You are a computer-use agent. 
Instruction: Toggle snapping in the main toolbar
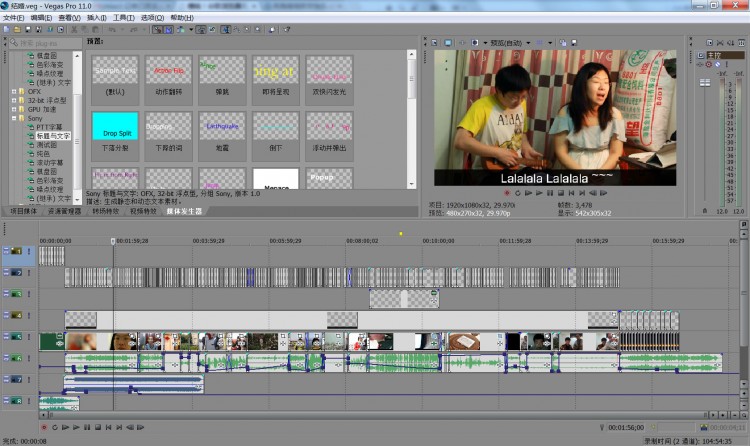click(157, 30)
